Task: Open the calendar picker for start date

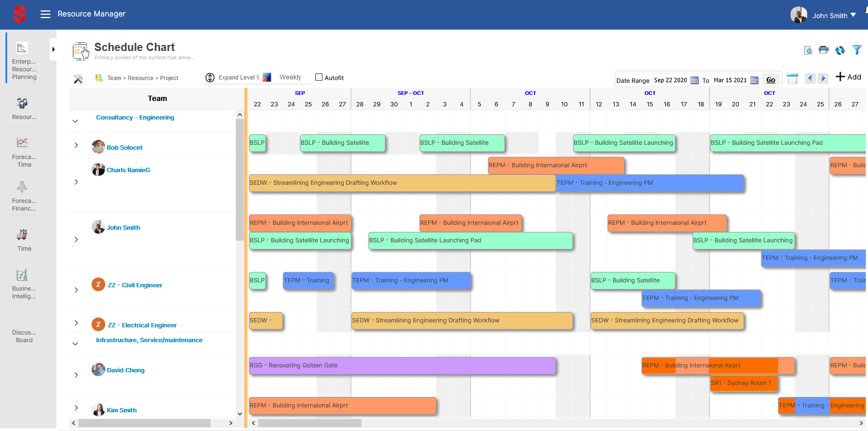Action: pyautogui.click(x=694, y=80)
